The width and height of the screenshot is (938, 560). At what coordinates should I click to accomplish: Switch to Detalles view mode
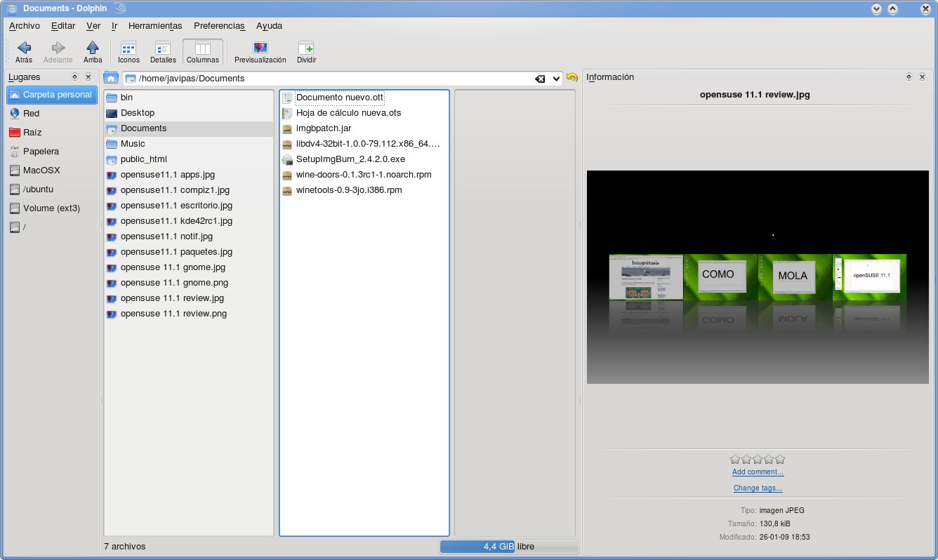coord(163,53)
